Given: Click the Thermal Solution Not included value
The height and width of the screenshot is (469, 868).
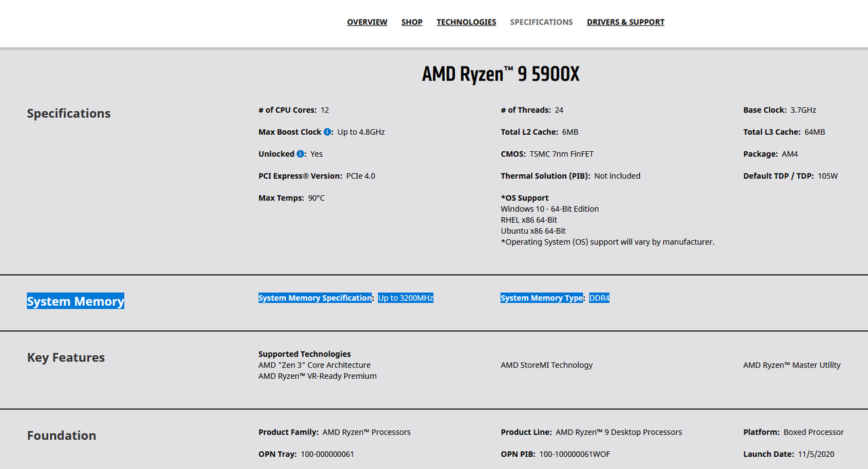Looking at the screenshot, I should point(617,176).
